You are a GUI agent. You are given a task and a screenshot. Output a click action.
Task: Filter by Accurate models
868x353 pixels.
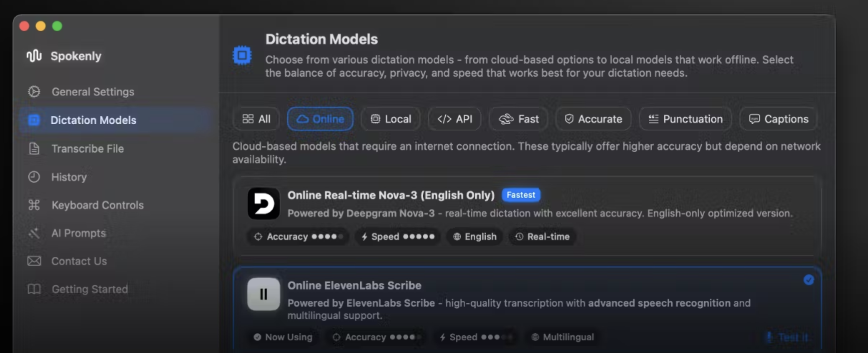tap(594, 119)
